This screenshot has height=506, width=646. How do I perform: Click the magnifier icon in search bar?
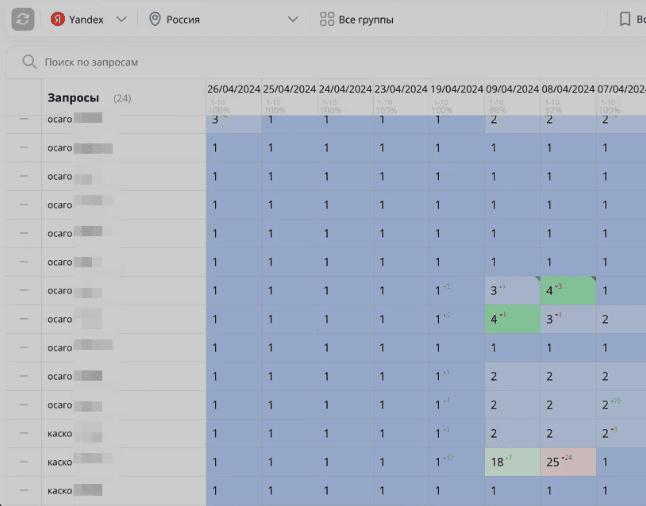point(29,62)
